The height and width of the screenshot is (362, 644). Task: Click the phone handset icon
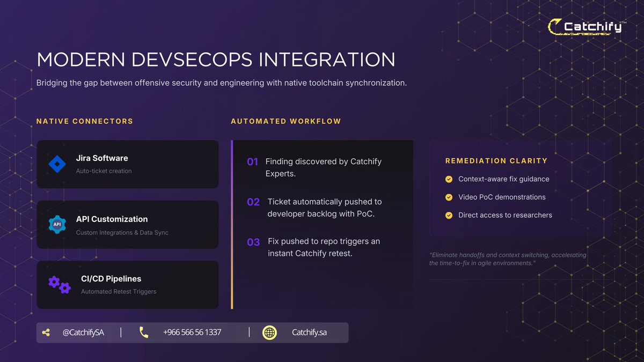pyautogui.click(x=144, y=333)
